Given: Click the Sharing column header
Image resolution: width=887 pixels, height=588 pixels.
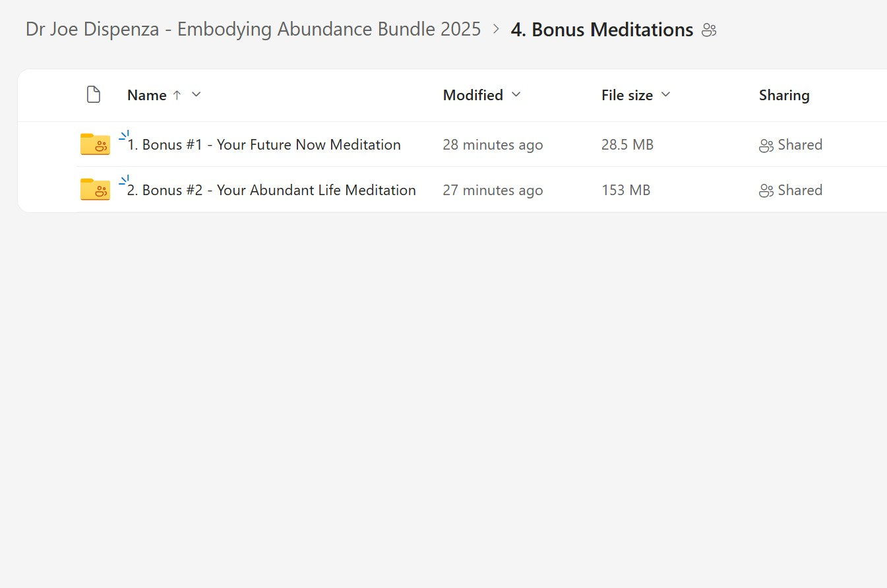Looking at the screenshot, I should point(783,95).
